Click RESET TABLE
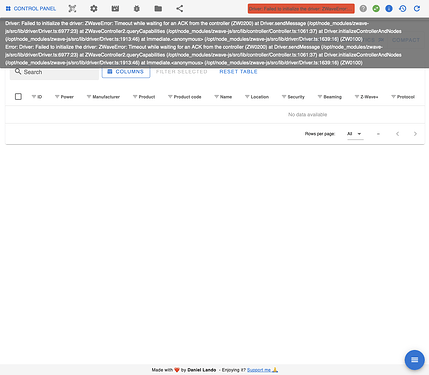The image size is (429, 375). coord(238,72)
